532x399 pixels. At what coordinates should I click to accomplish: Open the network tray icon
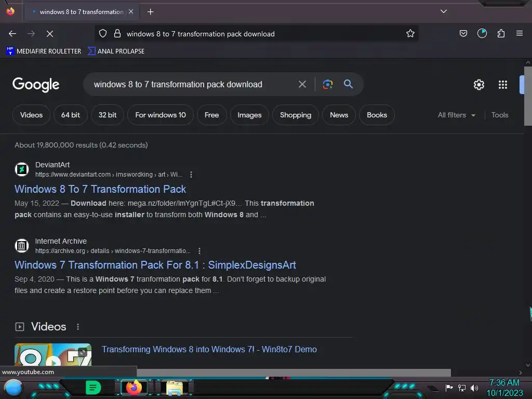462,388
